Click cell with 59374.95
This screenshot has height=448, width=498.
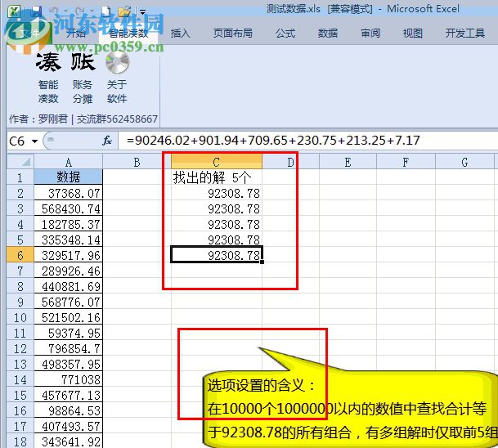click(x=69, y=333)
